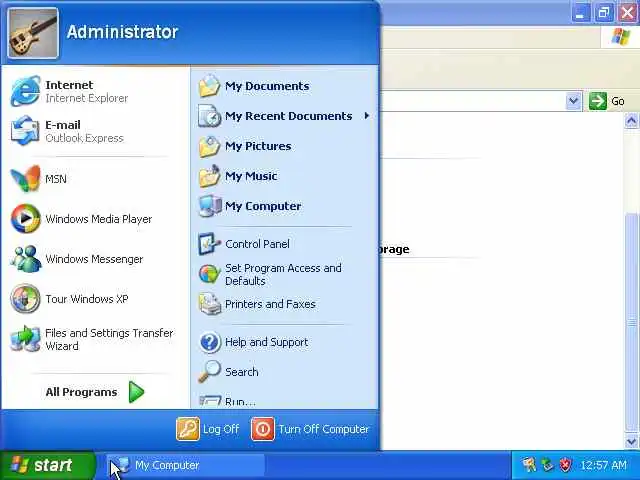Viewport: 640px width, 480px height.
Task: Click the Search magnifying glass icon
Action: tap(209, 371)
